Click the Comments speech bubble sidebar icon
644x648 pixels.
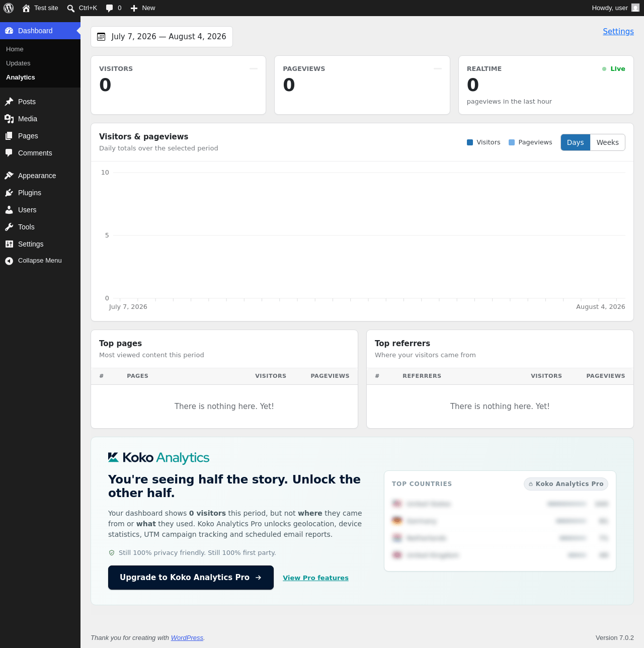click(9, 153)
